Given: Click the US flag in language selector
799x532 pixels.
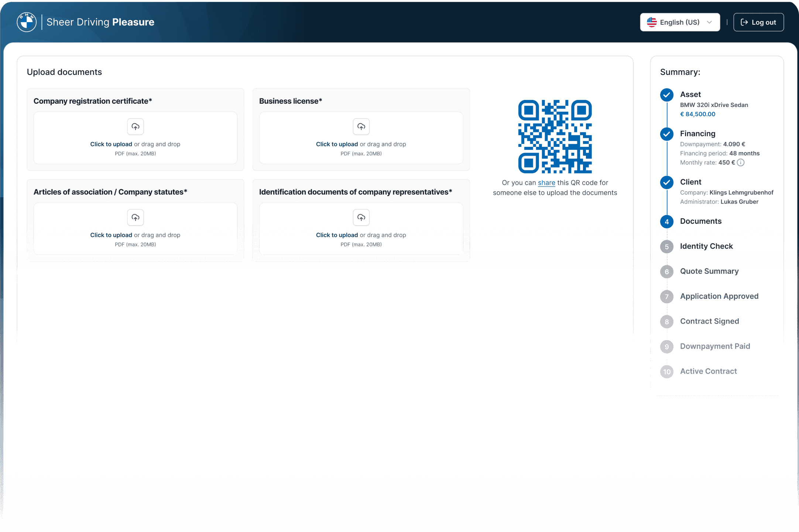Looking at the screenshot, I should (652, 22).
